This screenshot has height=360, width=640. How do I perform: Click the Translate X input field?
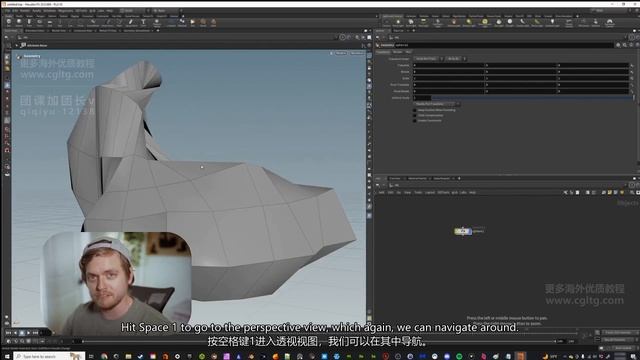click(449, 65)
